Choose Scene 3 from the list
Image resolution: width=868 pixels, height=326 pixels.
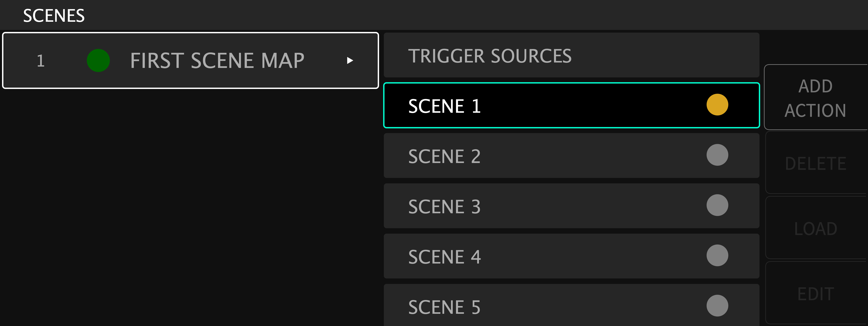pyautogui.click(x=571, y=206)
